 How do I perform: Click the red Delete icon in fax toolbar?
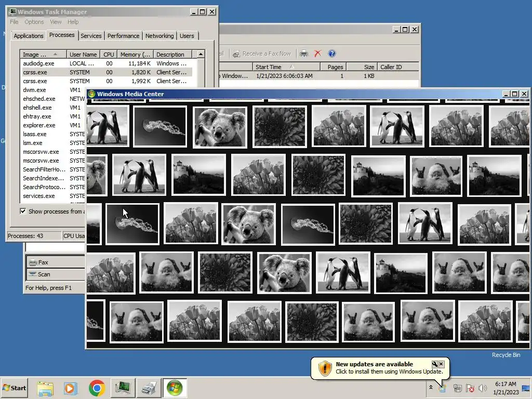(317, 54)
